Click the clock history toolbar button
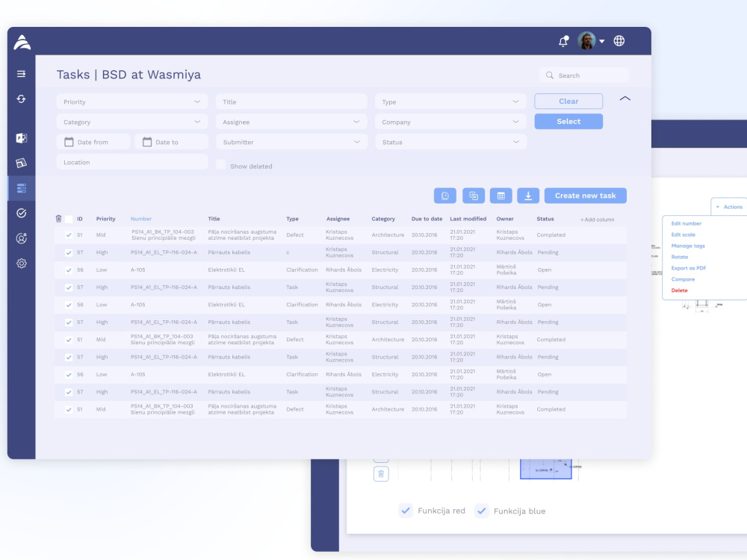747x560 pixels. (x=445, y=196)
